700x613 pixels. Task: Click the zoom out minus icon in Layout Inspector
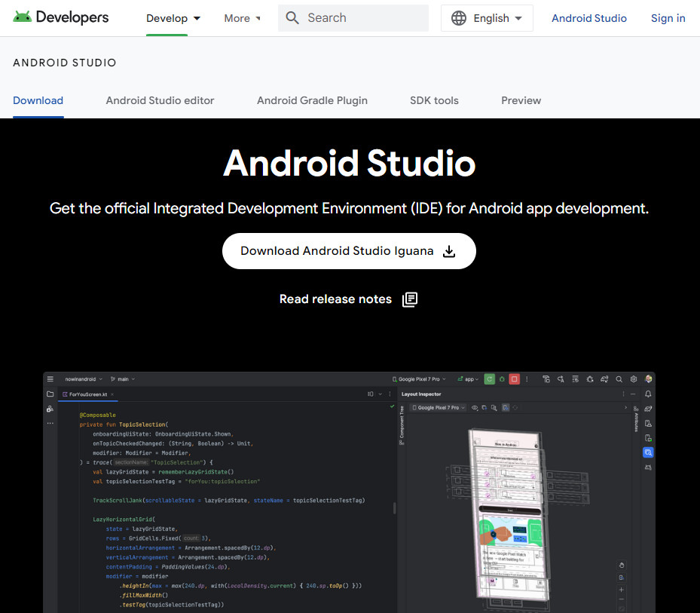pyautogui.click(x=621, y=599)
